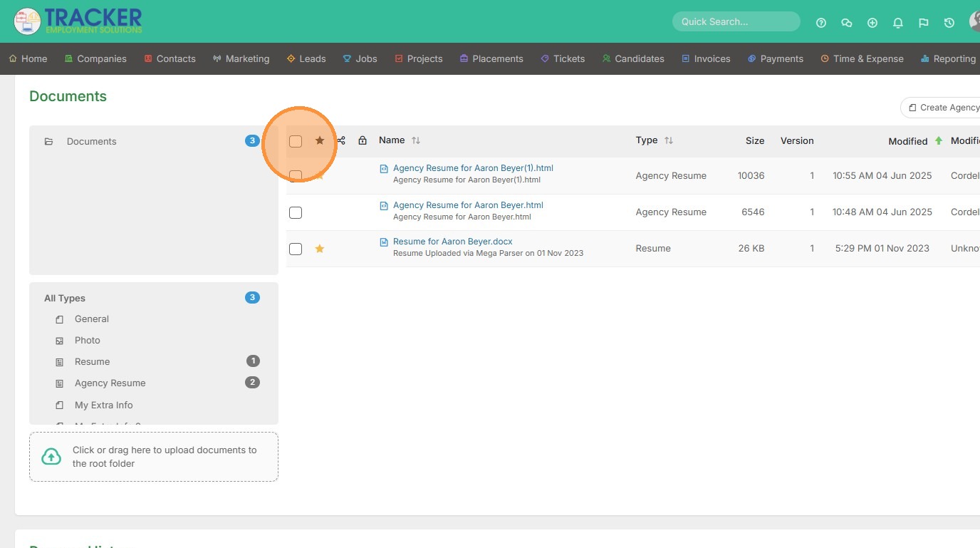
Task: Click the quick add plus icon
Action: tap(872, 23)
